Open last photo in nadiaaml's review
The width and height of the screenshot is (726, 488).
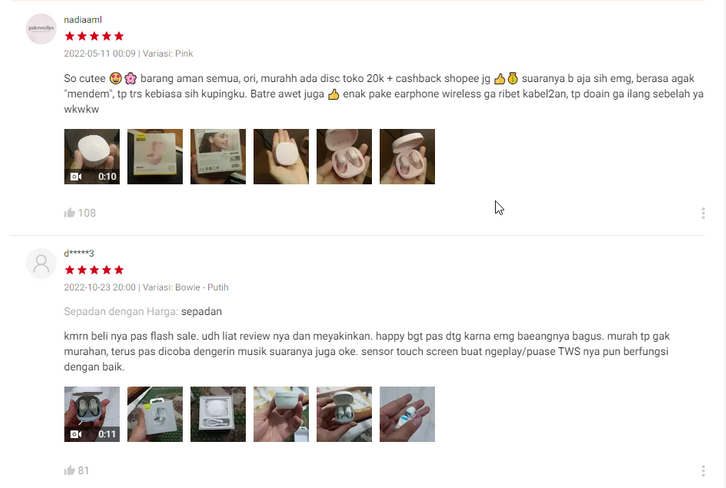[x=407, y=156]
